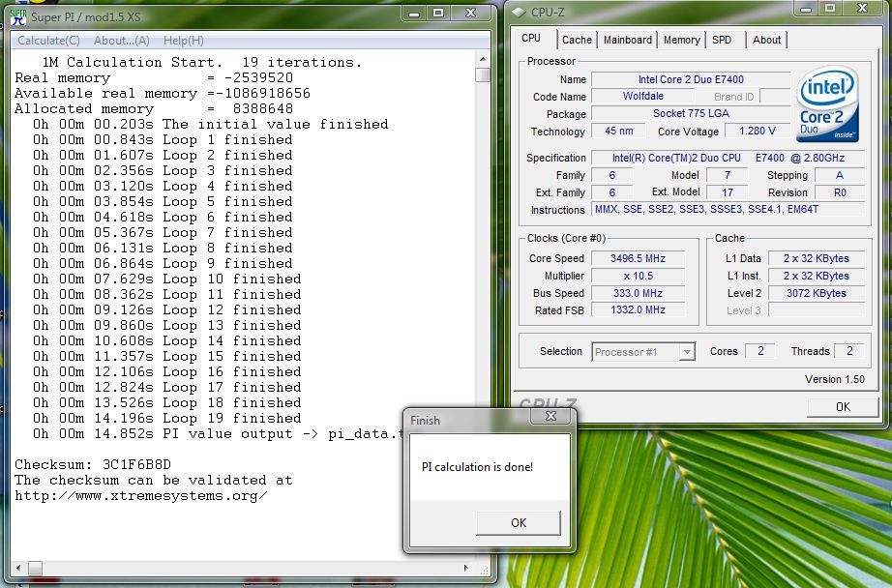Image resolution: width=892 pixels, height=588 pixels.
Task: Close the Finish dialog with X
Action: (550, 416)
